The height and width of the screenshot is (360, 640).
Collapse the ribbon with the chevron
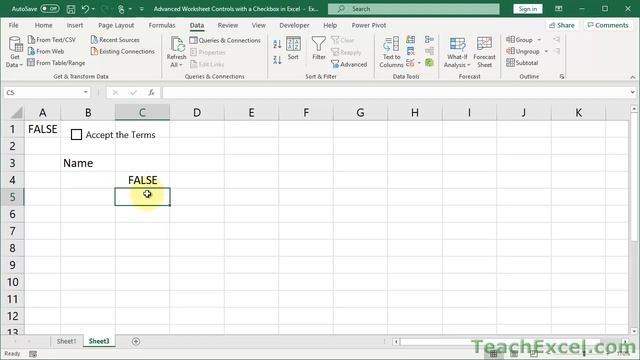[x=632, y=77]
